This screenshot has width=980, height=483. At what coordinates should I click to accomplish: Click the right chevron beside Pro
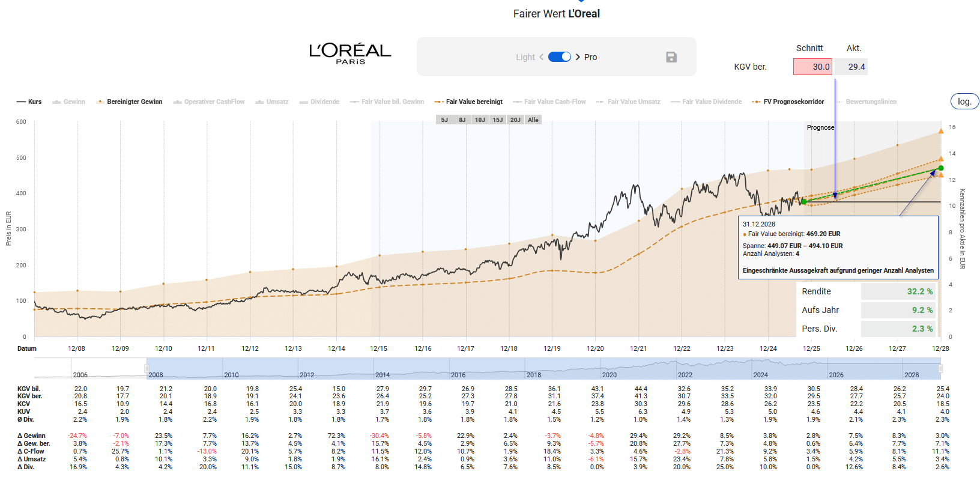(578, 57)
